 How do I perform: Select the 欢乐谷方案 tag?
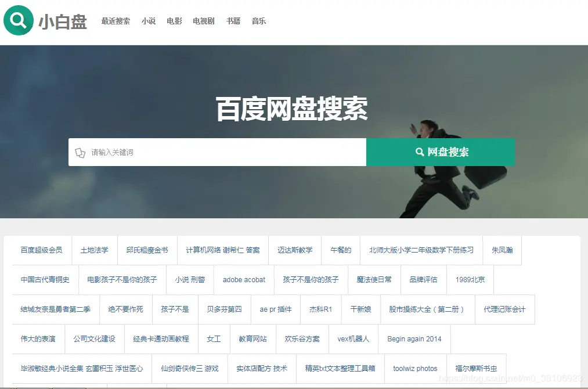(x=302, y=339)
